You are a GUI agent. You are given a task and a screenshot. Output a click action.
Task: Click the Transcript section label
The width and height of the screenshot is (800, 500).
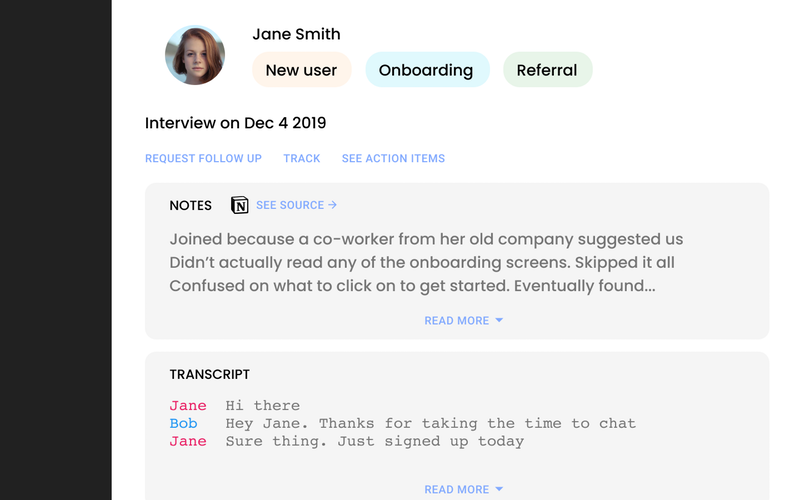210,374
